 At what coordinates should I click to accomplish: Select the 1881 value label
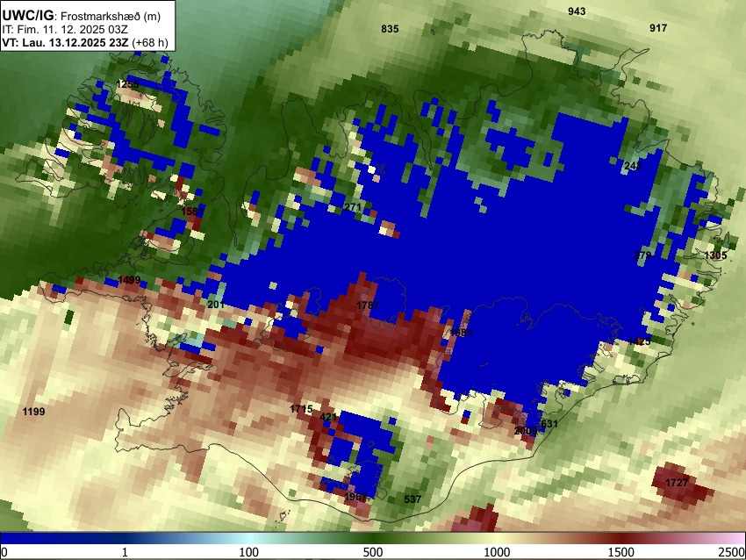[461, 333]
